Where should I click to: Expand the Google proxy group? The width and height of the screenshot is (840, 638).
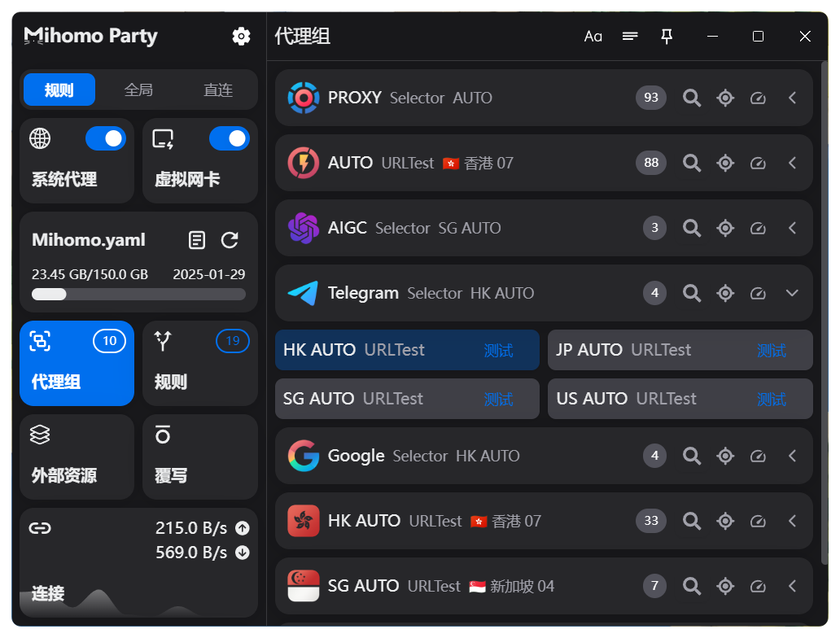792,456
